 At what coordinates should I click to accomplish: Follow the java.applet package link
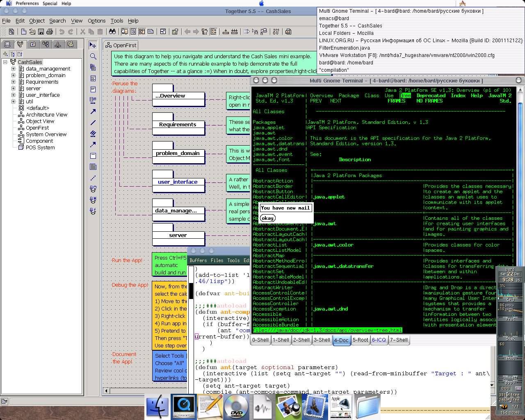[x=329, y=197]
